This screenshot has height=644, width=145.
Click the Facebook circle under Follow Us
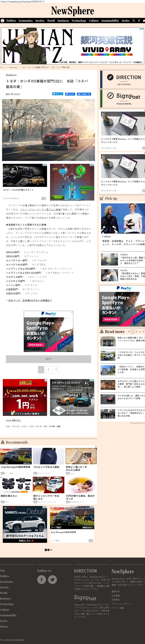point(42,579)
